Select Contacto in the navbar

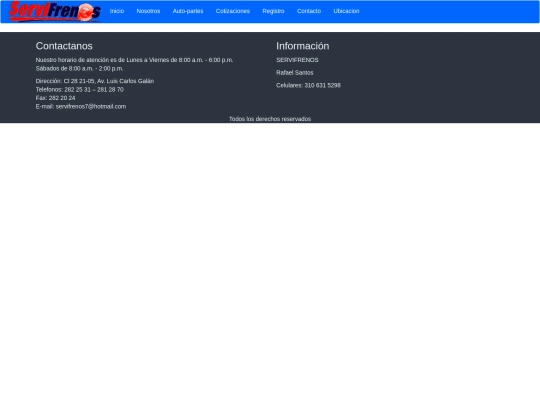pos(309,11)
